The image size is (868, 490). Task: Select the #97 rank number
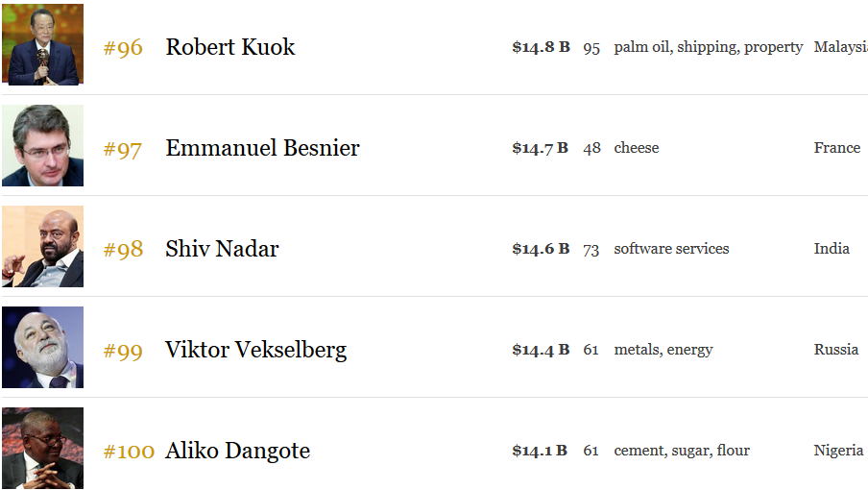tap(122, 149)
